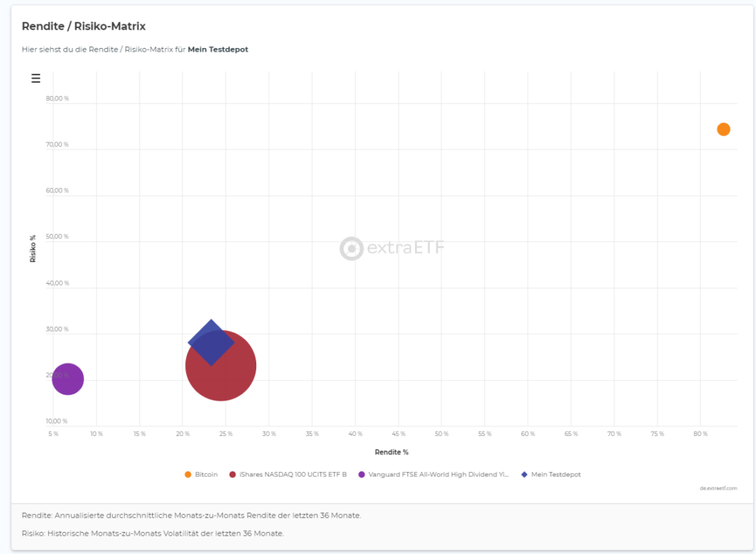Open the de.extraetf.com credit link
Image resolution: width=756 pixels, height=554 pixels.
(718, 488)
